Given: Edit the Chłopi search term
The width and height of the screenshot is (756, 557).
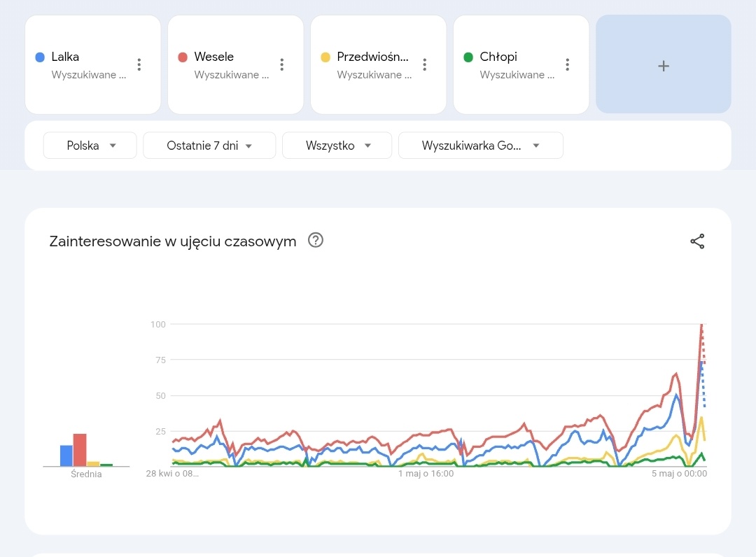Looking at the screenshot, I should [x=498, y=57].
